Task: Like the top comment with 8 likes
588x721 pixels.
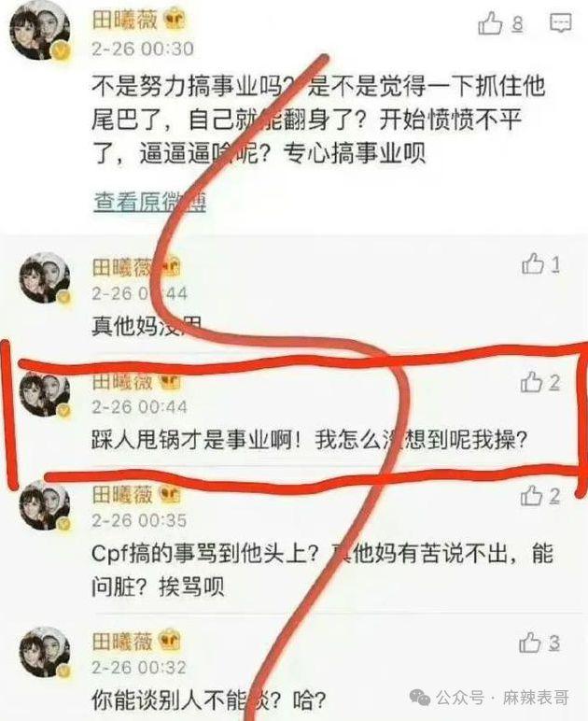Action: tap(491, 22)
